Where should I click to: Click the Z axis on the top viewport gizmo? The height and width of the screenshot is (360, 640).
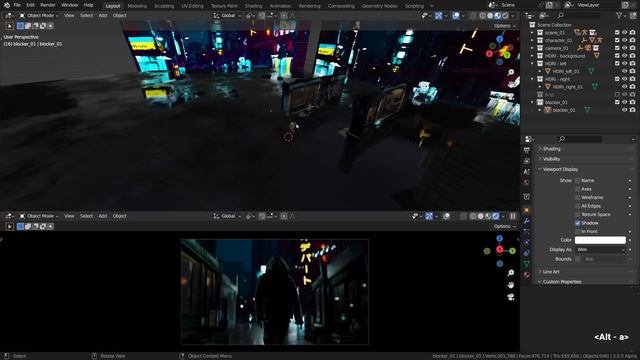pyautogui.click(x=500, y=39)
